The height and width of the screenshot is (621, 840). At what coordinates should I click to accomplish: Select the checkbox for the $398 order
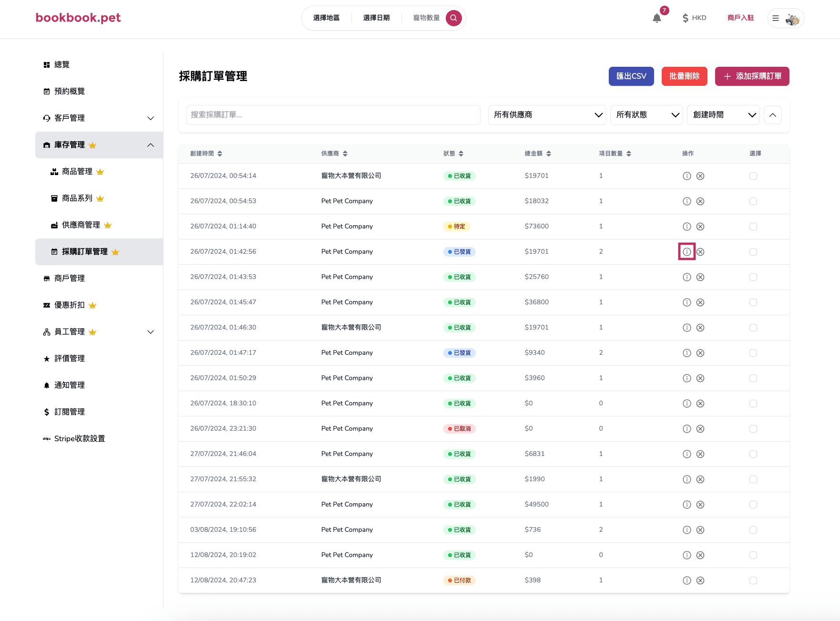tap(753, 580)
